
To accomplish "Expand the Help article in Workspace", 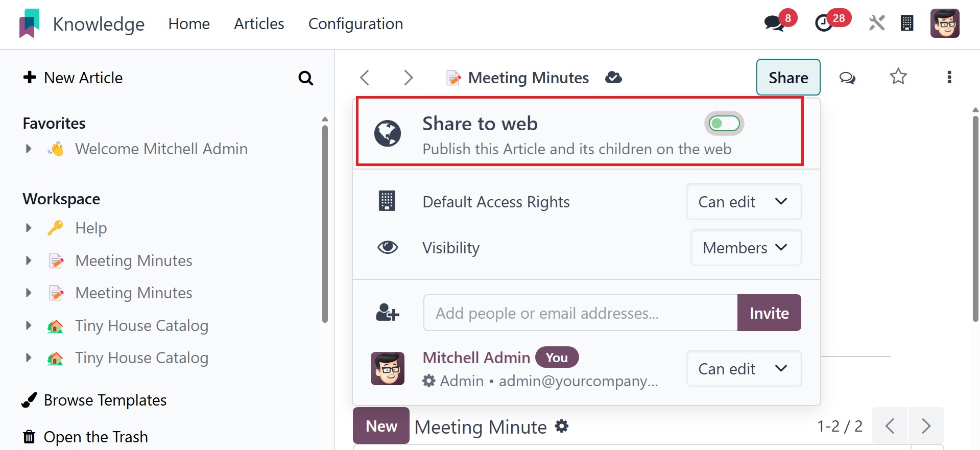I will click(29, 228).
